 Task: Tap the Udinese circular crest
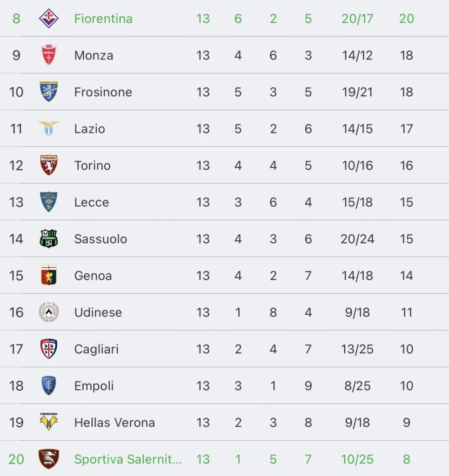[x=48, y=312]
